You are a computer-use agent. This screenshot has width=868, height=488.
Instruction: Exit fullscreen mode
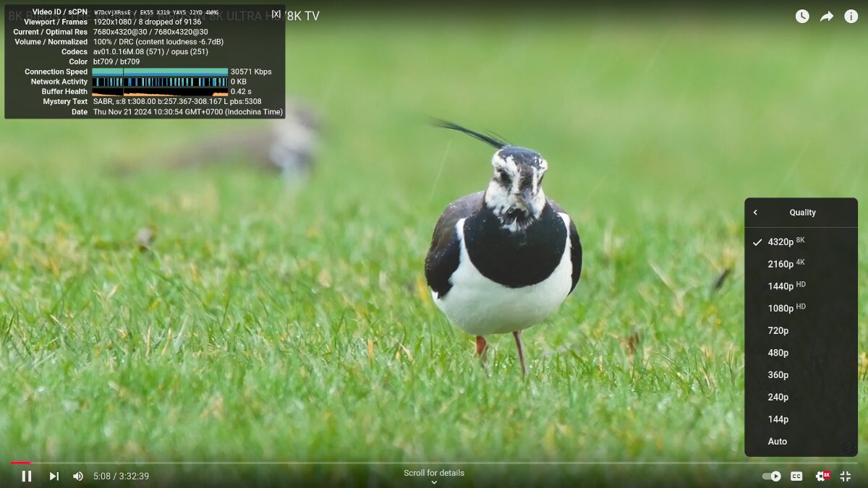click(x=845, y=476)
